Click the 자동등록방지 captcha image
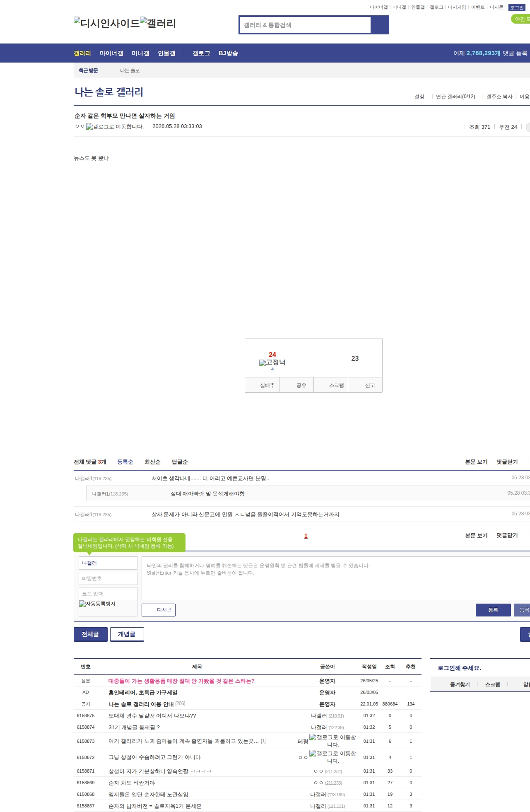530x812 pixels. pos(108,608)
